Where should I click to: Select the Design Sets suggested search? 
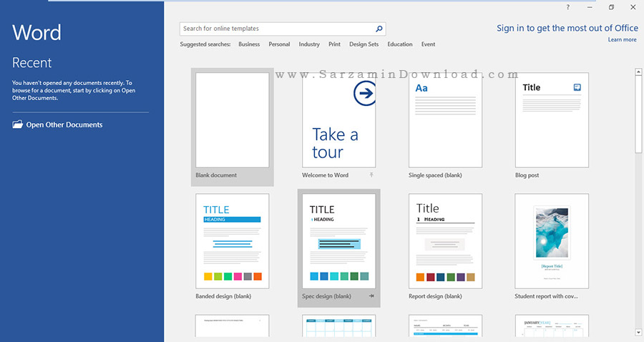tap(364, 44)
